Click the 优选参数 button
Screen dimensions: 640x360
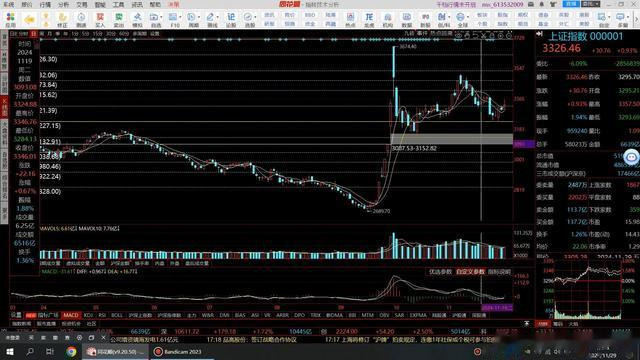point(440,271)
